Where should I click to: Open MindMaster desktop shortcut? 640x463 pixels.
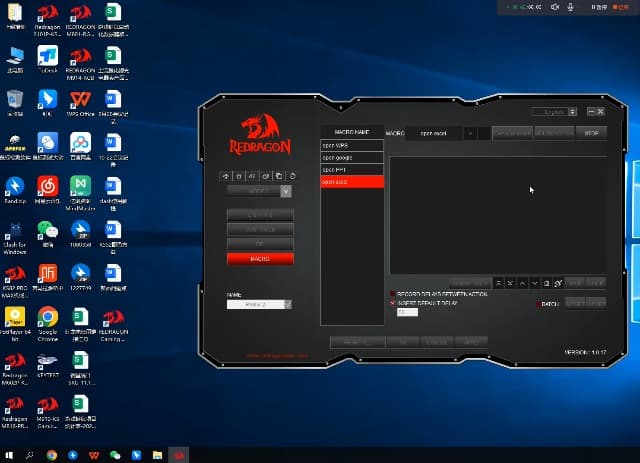(x=80, y=193)
